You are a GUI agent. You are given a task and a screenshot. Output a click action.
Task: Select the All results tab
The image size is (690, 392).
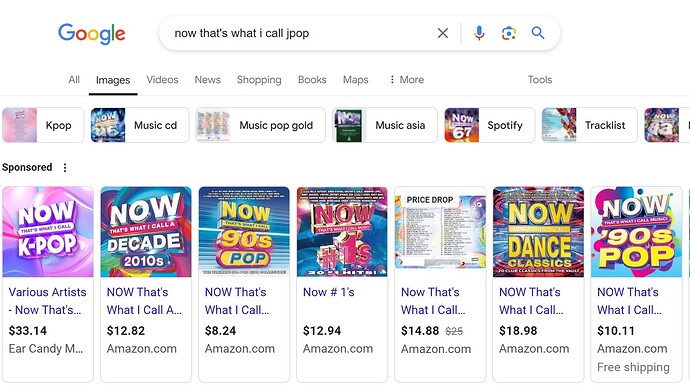[74, 80]
